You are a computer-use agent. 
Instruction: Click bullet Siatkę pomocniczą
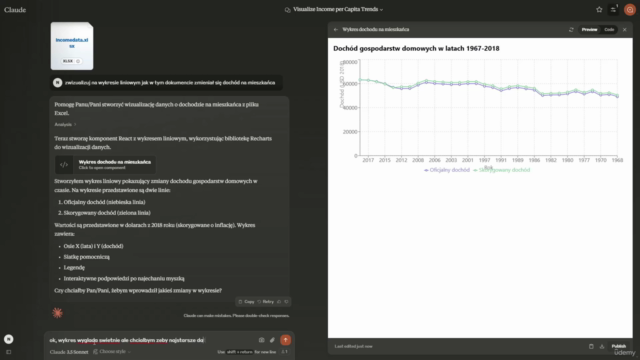pyautogui.click(x=87, y=257)
